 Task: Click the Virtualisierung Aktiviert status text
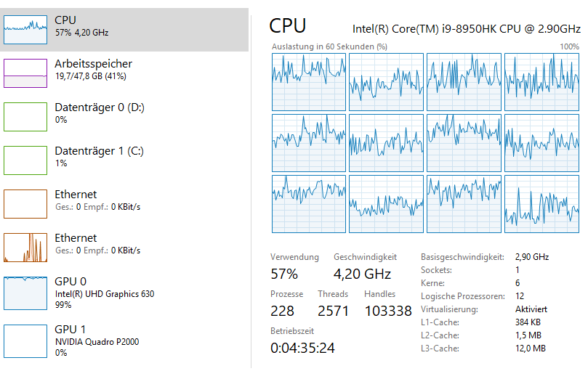tap(531, 309)
